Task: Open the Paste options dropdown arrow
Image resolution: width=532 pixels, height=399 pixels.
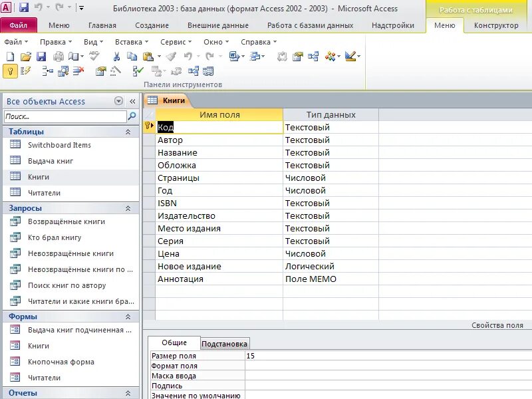Action: tap(159, 57)
